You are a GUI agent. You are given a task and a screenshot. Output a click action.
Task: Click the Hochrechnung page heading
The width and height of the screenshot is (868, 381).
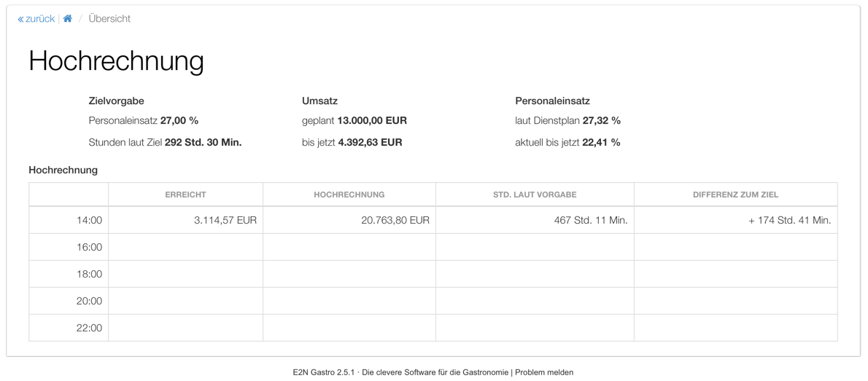[x=116, y=61]
